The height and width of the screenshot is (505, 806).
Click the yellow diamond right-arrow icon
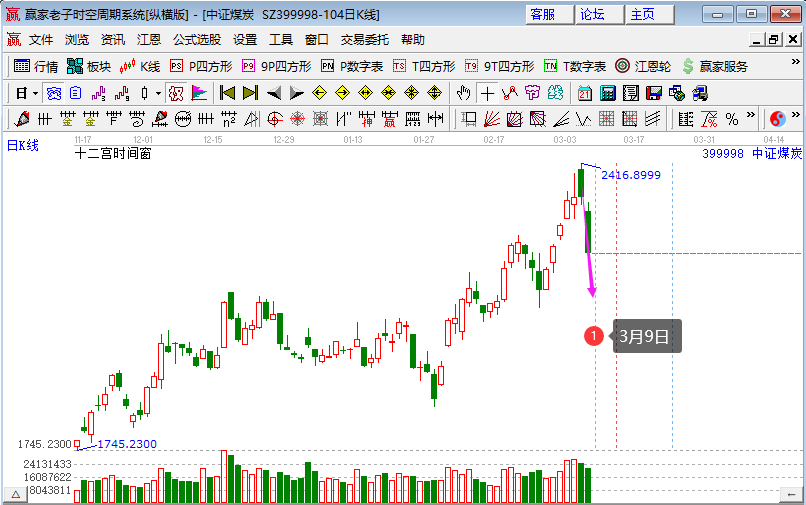[342, 94]
